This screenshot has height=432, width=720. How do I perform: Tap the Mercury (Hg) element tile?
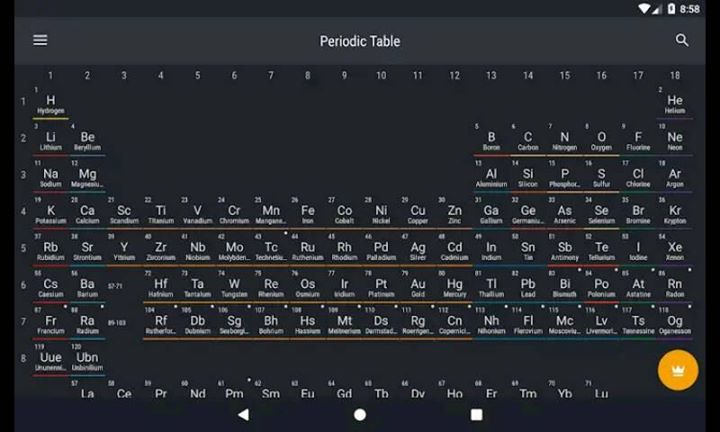(455, 287)
